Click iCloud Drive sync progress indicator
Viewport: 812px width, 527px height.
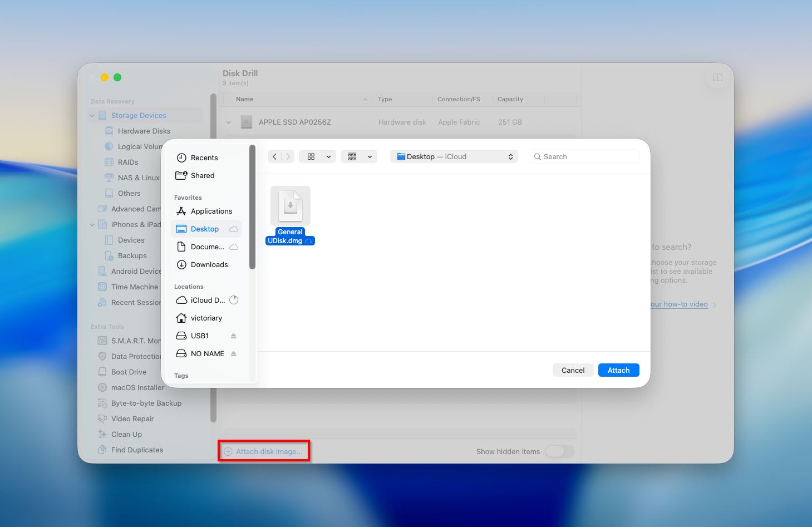[x=234, y=300]
